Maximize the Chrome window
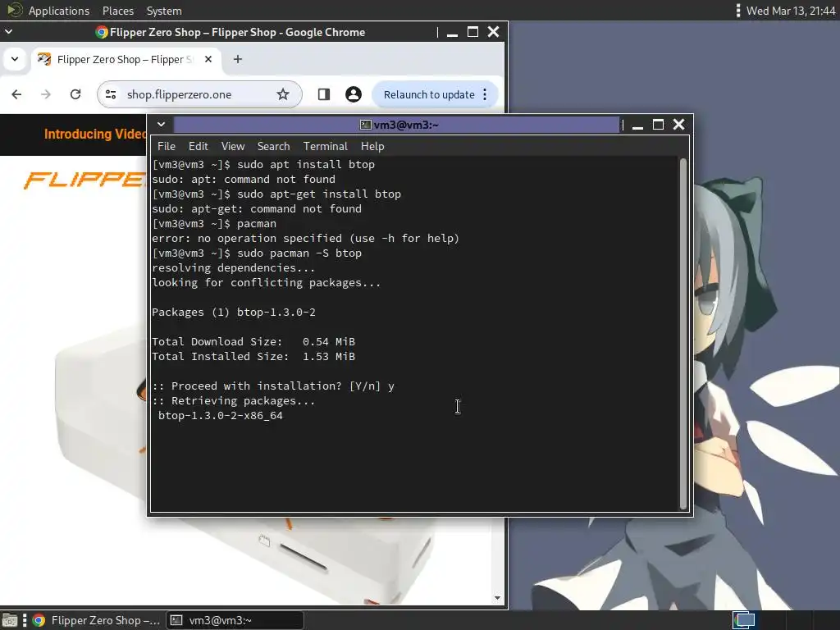The image size is (840, 630). 472,32
